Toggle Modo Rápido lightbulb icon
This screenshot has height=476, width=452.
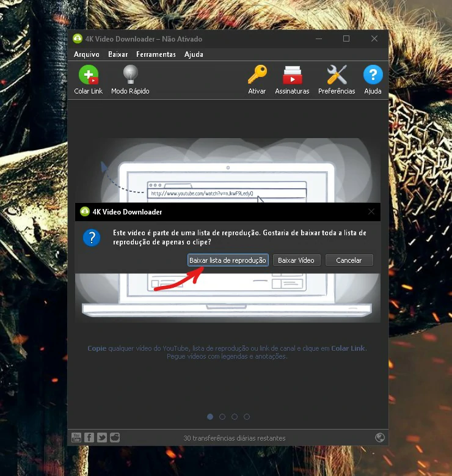pos(130,75)
